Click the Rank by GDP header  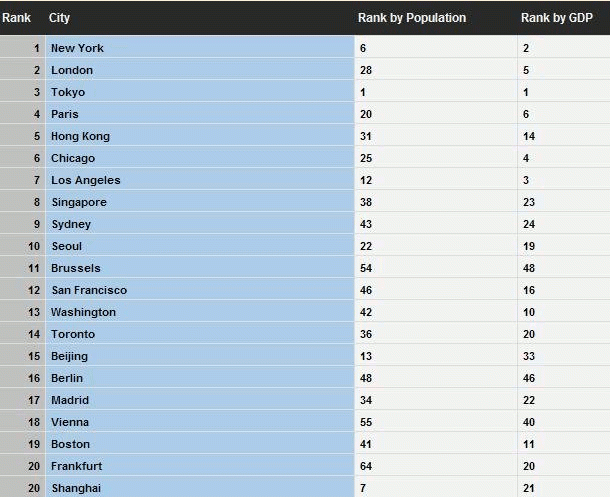(556, 18)
